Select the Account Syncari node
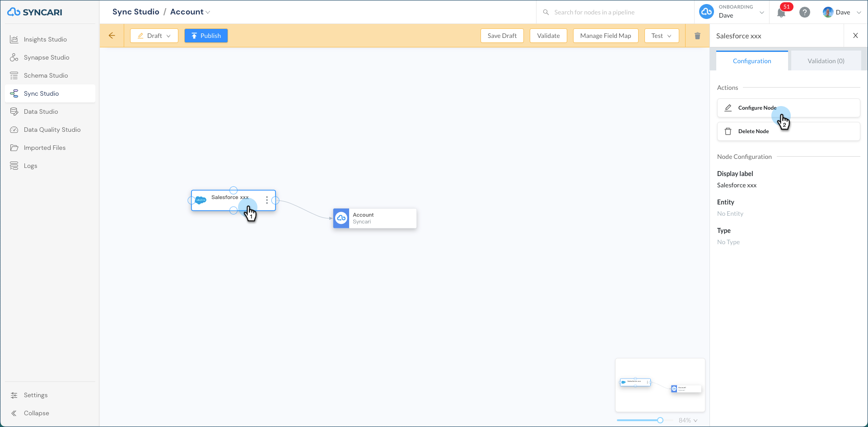Viewport: 868px width, 427px height. 375,218
